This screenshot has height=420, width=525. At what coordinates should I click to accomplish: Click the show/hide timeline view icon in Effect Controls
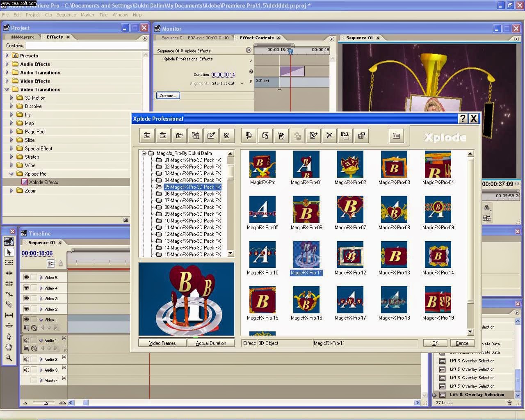[249, 50]
